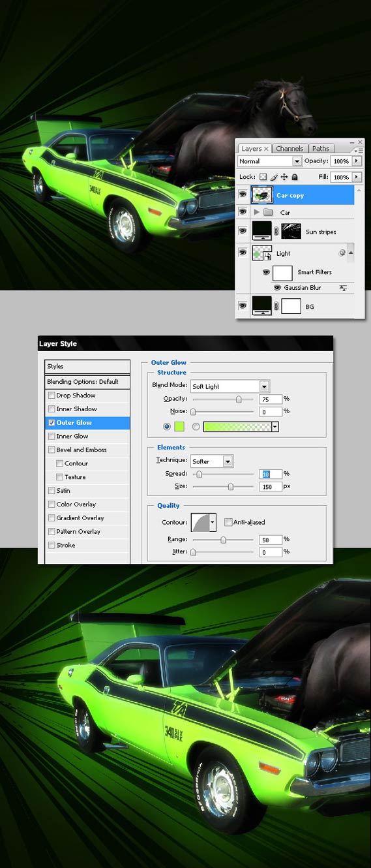The height and width of the screenshot is (868, 371).
Task: Enable the Drop Shadow checkbox
Action: tap(52, 395)
